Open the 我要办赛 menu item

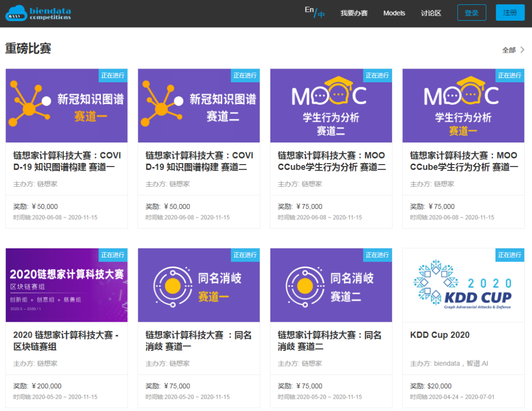click(354, 13)
